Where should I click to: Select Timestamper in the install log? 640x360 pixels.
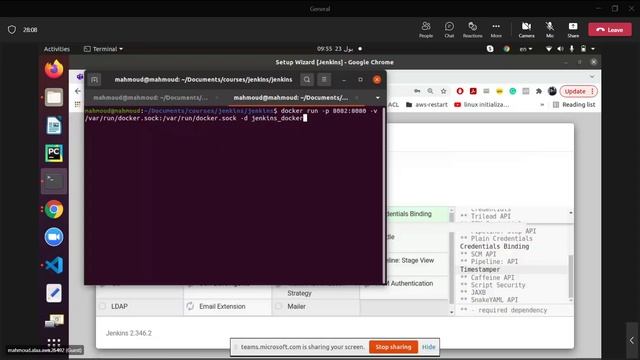pyautogui.click(x=480, y=269)
